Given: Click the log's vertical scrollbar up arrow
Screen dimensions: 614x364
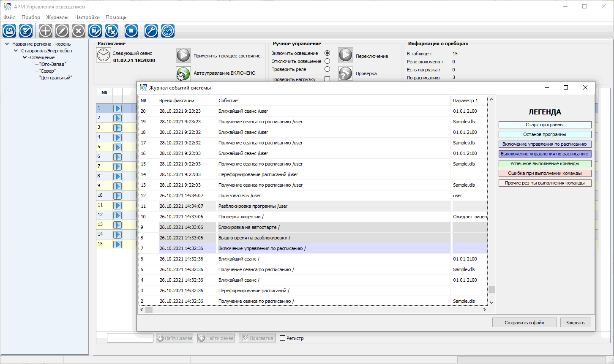Looking at the screenshot, I should tap(491, 100).
